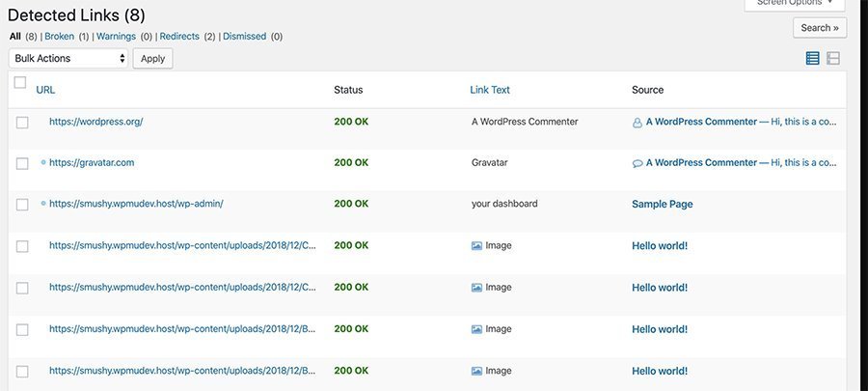868x391 pixels.
Task: Sort the table by URL column
Action: point(45,90)
